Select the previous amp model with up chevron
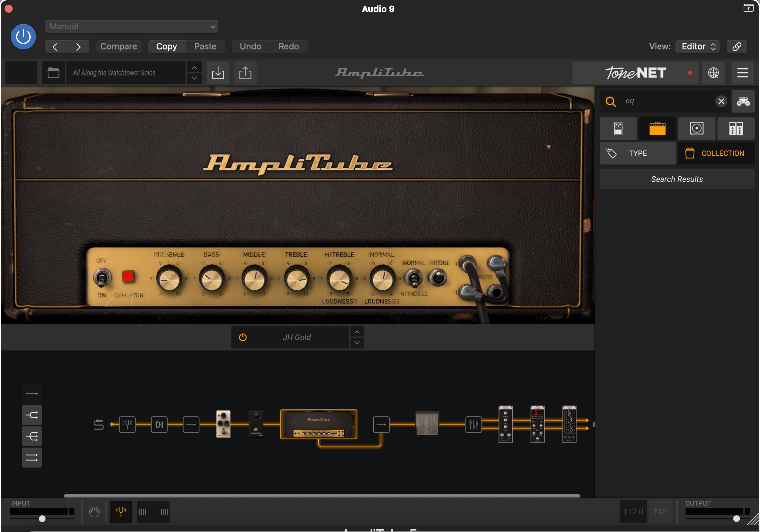The width and height of the screenshot is (760, 532). (x=357, y=332)
